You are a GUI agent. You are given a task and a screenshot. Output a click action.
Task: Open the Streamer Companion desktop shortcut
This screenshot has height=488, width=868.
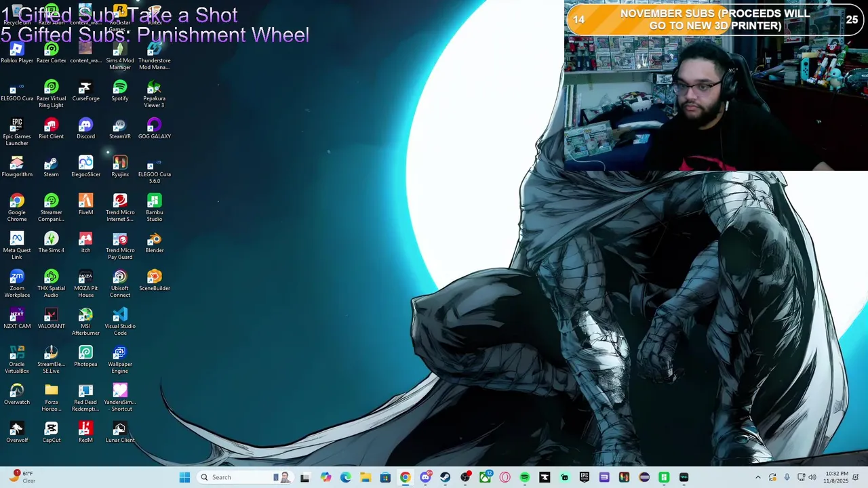[x=52, y=209]
